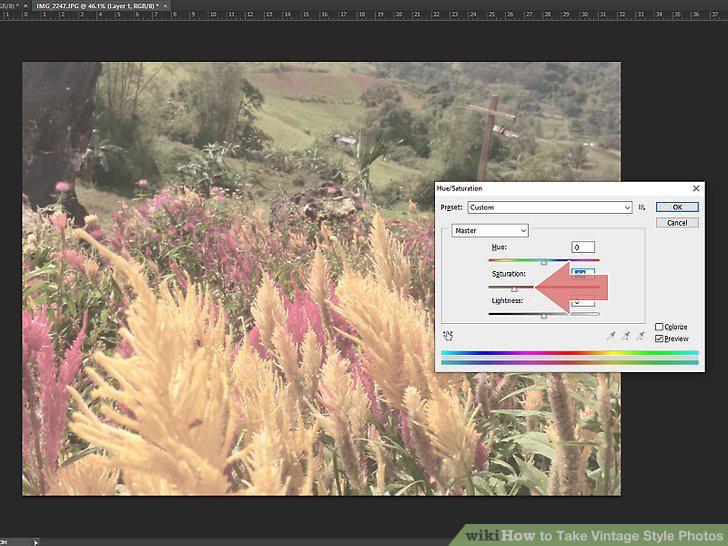Click the status bar arrow at bottom left
728x546 pixels.
(36, 542)
